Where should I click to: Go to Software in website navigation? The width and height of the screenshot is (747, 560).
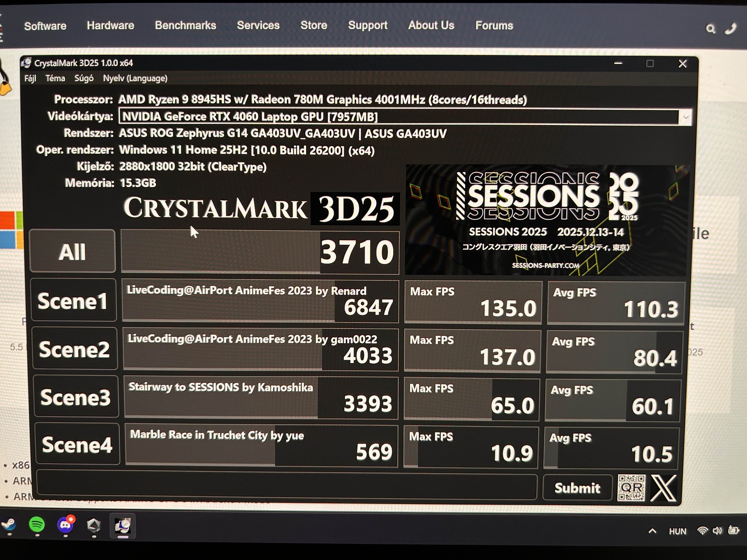pos(45,26)
